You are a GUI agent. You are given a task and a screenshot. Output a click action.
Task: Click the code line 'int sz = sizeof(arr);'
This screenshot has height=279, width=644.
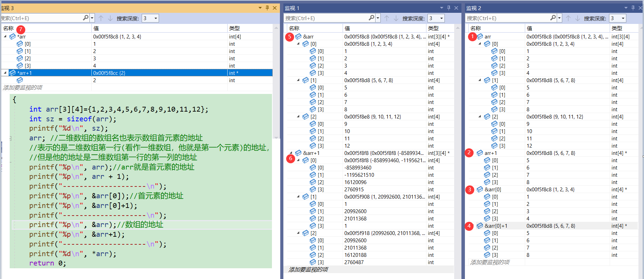(73, 119)
